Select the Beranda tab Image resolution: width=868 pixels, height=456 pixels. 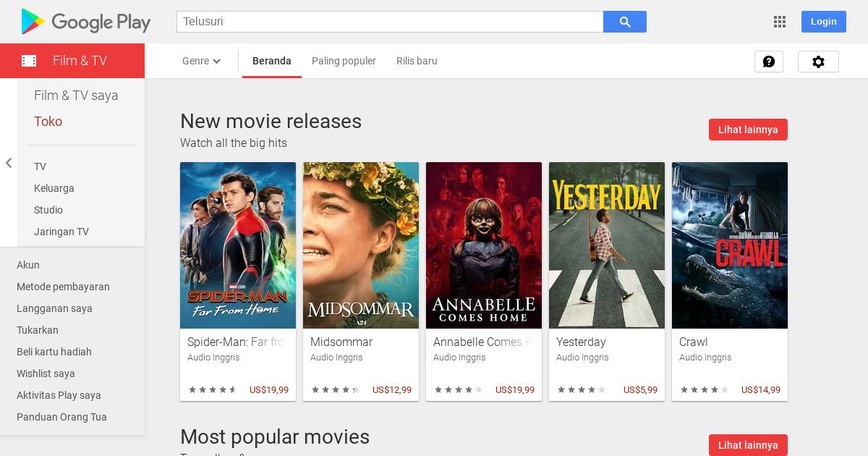[272, 61]
